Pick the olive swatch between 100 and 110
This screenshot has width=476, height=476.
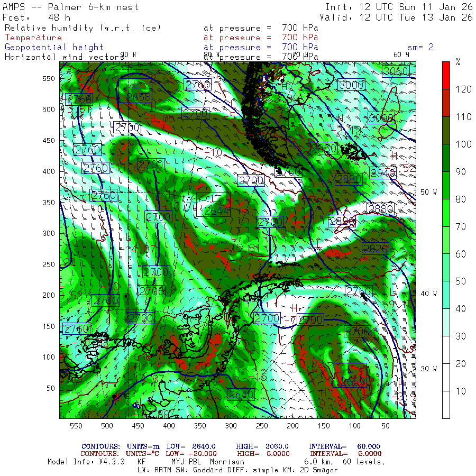click(447, 130)
